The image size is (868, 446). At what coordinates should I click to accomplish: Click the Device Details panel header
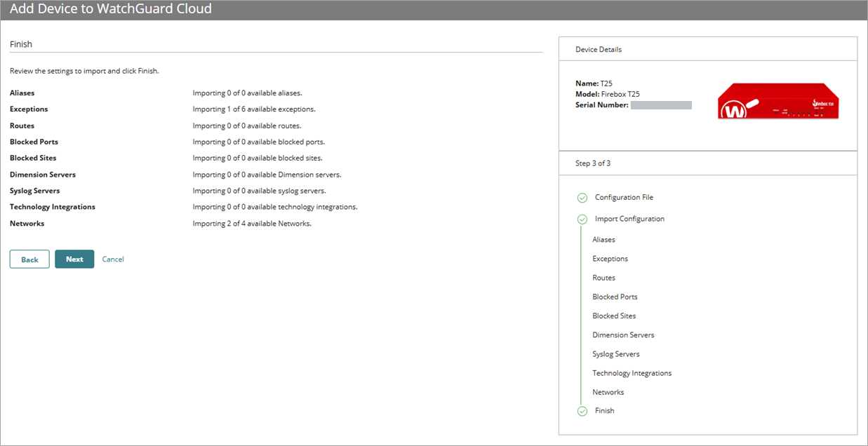click(x=708, y=49)
